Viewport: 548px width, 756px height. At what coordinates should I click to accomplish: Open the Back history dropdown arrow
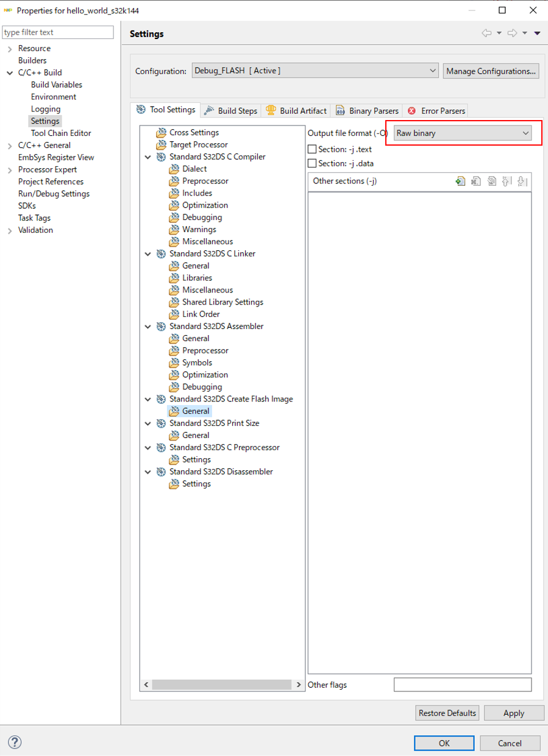[x=499, y=34]
